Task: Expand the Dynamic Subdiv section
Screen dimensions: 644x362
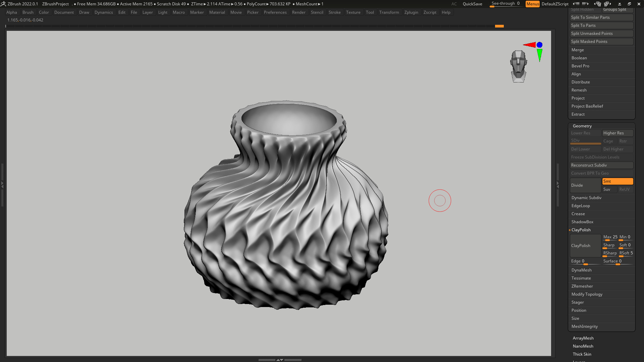Action: click(x=586, y=198)
